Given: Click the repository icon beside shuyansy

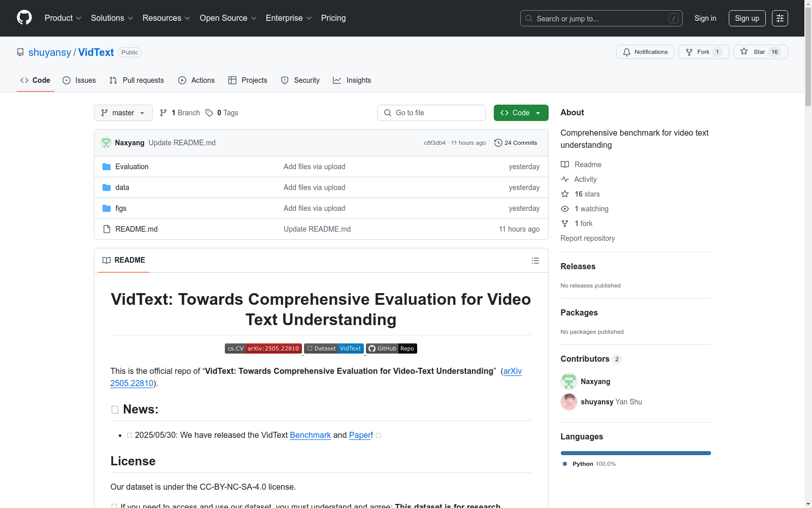Looking at the screenshot, I should pyautogui.click(x=20, y=52).
